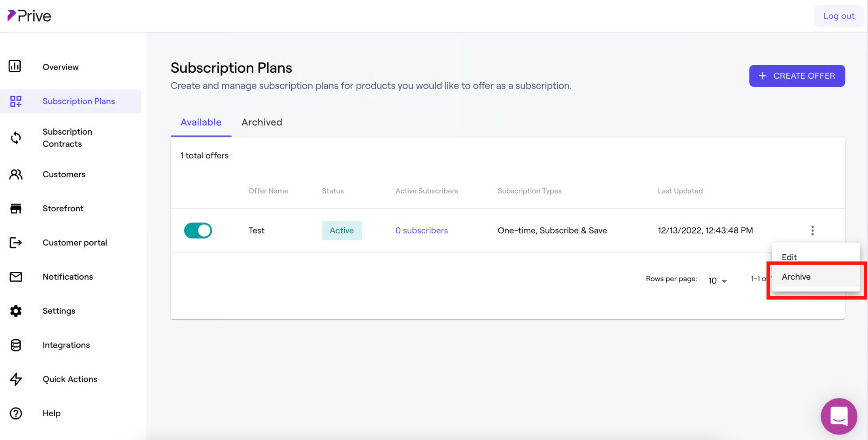Open Customers via people icon
868x440 pixels.
point(16,174)
